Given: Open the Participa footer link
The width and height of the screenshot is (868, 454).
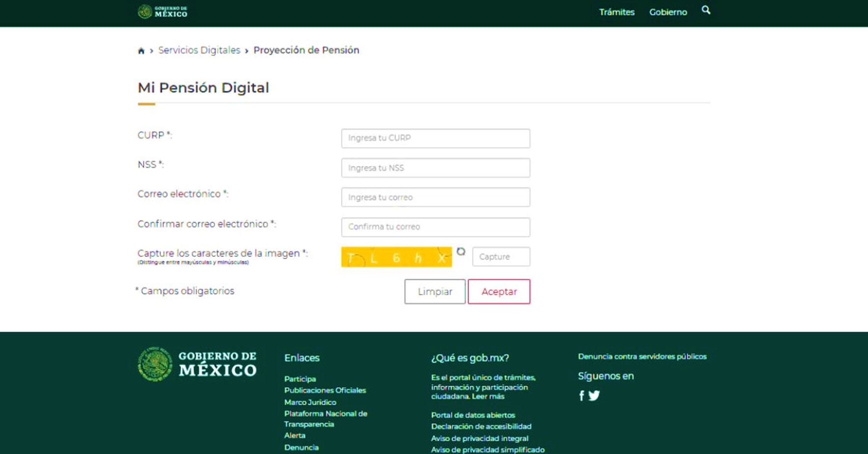Looking at the screenshot, I should pyautogui.click(x=300, y=379).
